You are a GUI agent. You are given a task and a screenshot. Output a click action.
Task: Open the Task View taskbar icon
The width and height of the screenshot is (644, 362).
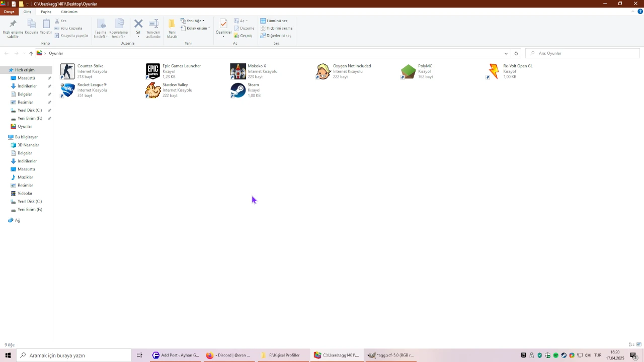pos(139,355)
